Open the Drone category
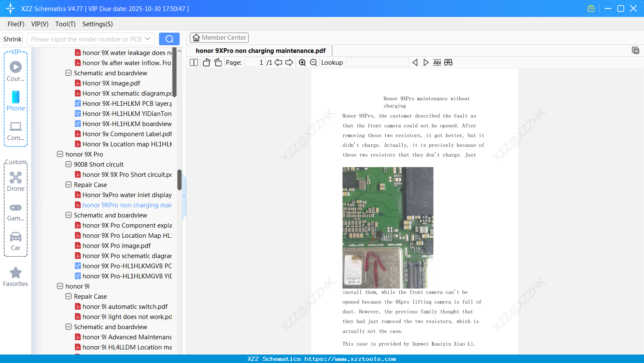644x363 pixels. [x=16, y=181]
